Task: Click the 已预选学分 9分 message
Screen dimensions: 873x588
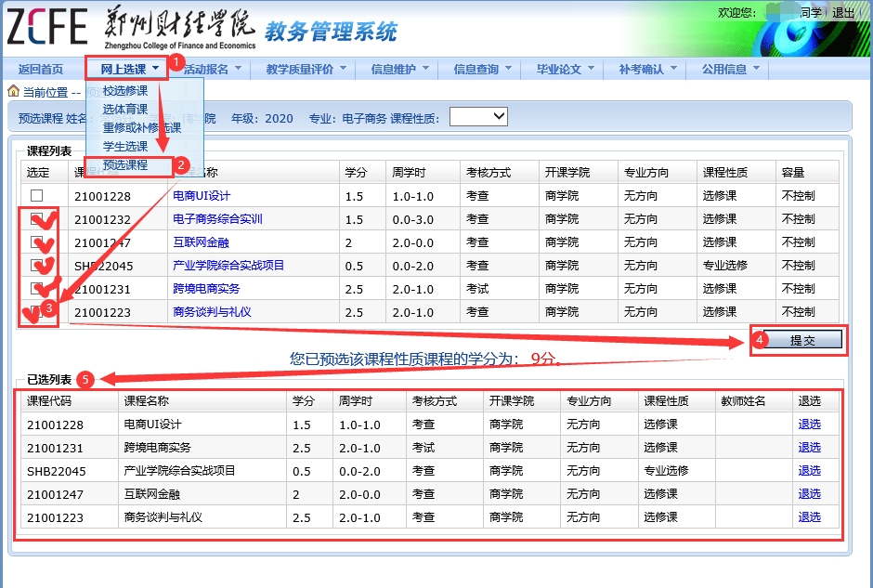Action: pos(424,359)
